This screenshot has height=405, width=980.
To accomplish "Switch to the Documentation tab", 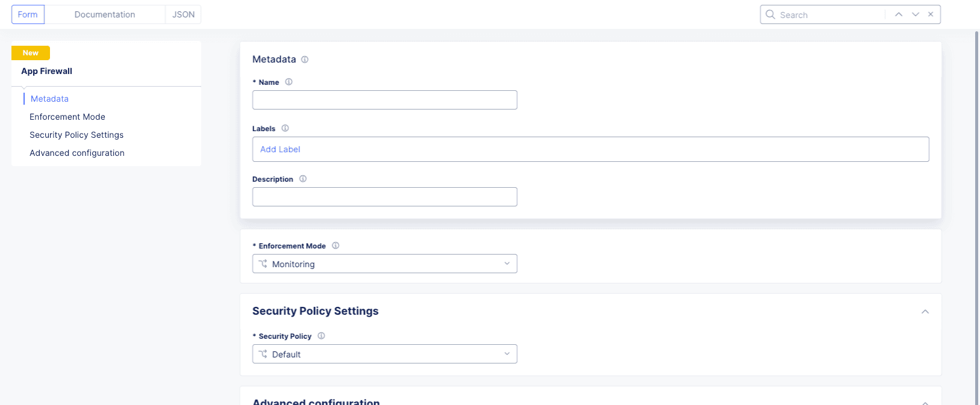I will tap(105, 14).
